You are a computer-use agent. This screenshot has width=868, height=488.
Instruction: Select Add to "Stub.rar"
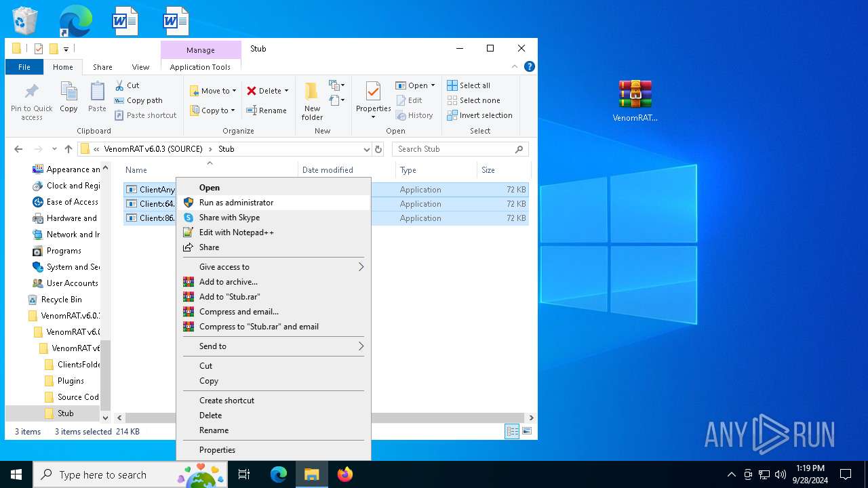[x=273, y=297]
